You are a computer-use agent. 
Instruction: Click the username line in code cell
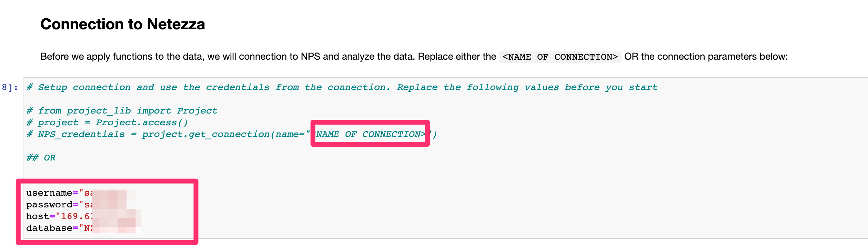(81, 193)
